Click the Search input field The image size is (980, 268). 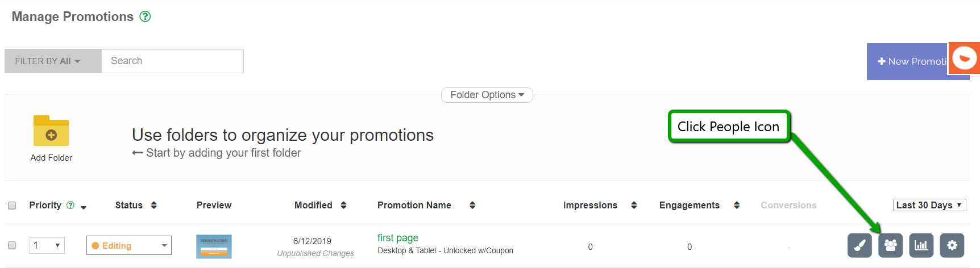click(x=172, y=61)
